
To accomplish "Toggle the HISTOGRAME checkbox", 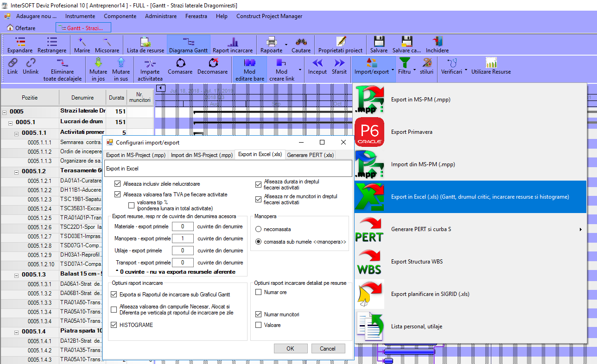I will pyautogui.click(x=114, y=325).
